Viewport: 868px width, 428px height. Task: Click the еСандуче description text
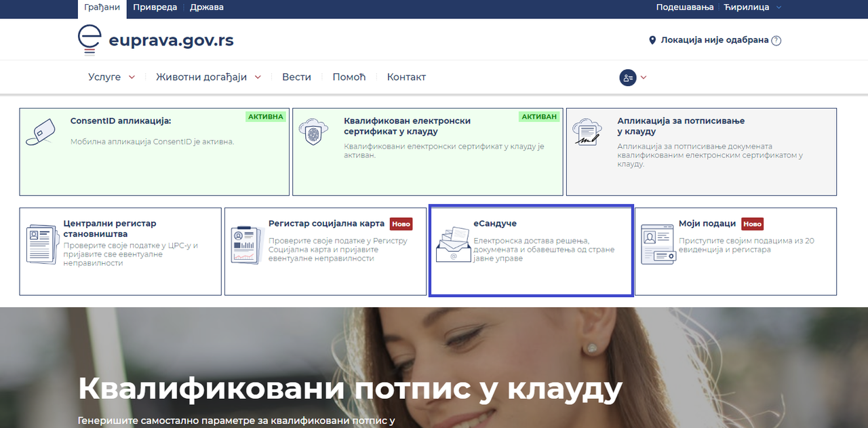tap(544, 250)
